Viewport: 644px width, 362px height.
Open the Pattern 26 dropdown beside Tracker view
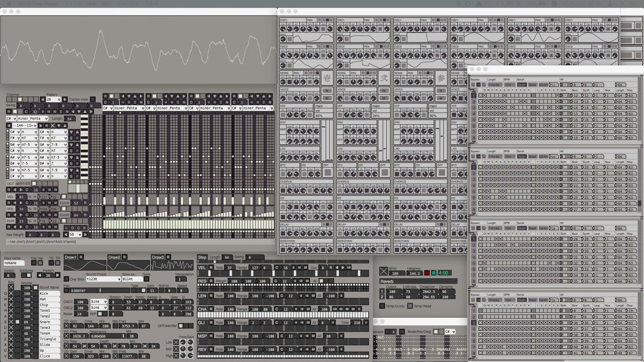coord(53,100)
